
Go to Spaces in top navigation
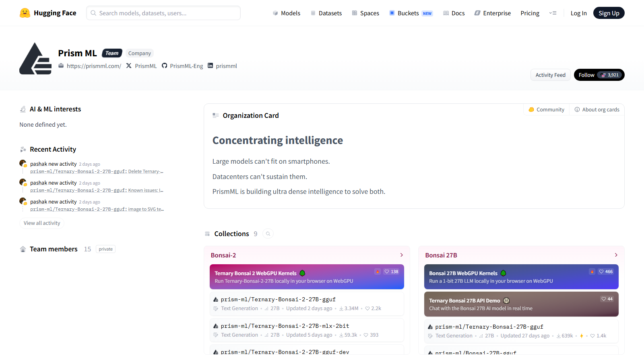(365, 13)
